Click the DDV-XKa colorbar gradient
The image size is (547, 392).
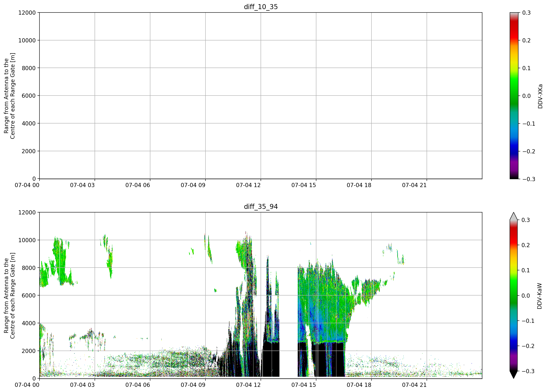[514, 96]
